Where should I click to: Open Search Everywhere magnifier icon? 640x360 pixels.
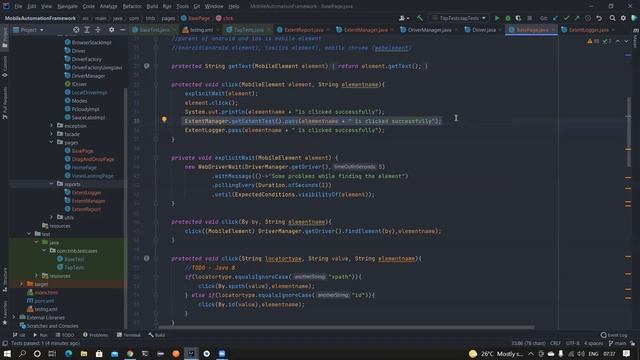612,18
